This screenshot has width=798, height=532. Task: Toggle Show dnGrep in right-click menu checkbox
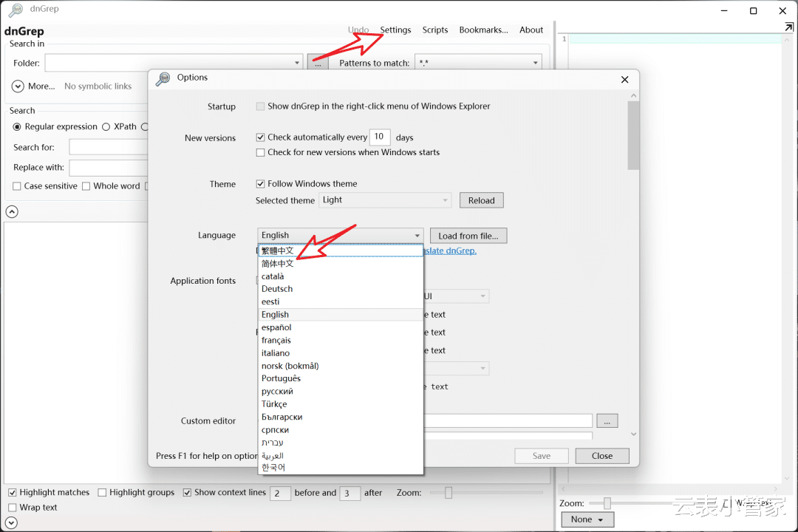point(261,106)
